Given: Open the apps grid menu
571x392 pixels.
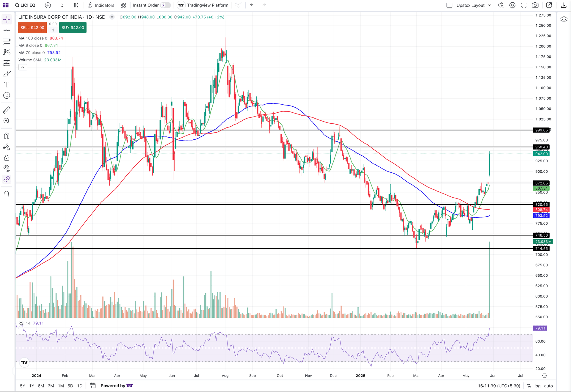Looking at the screenshot, I should [6, 5].
